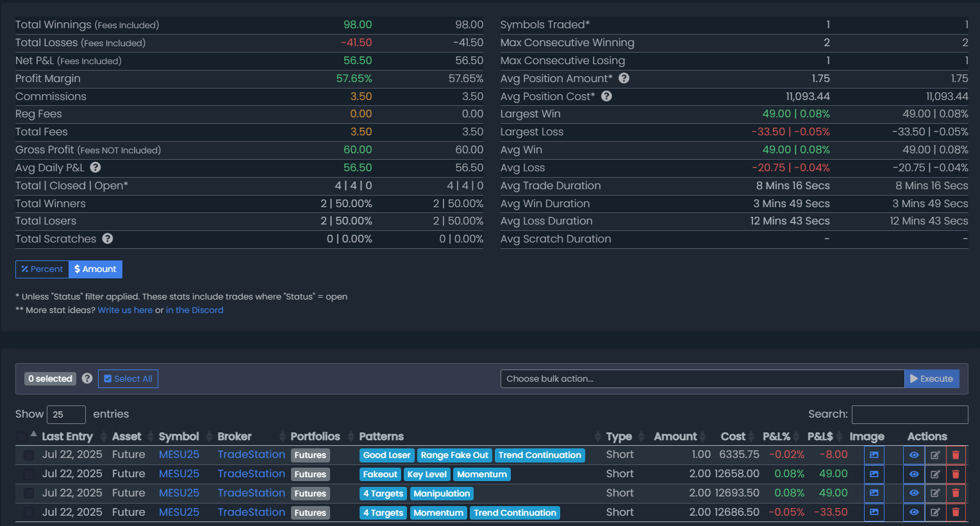Click help icon beside Avg Daily P&L
This screenshot has height=526, width=980.
click(96, 167)
